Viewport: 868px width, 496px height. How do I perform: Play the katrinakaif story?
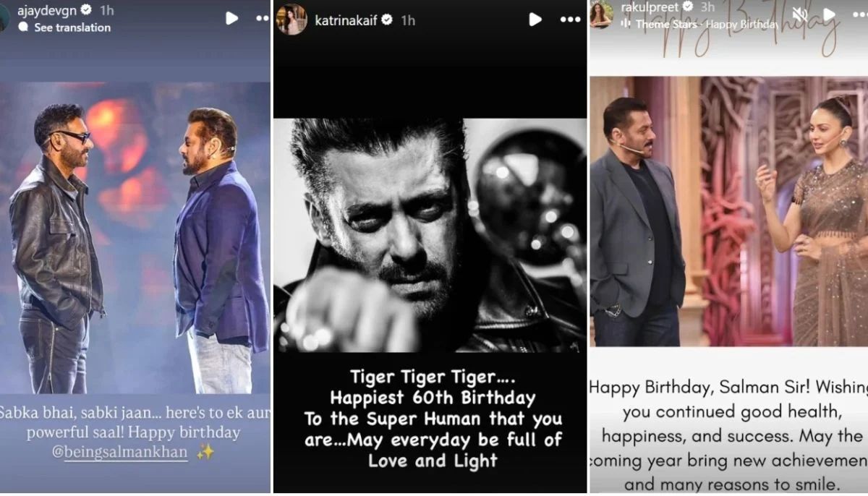click(535, 20)
